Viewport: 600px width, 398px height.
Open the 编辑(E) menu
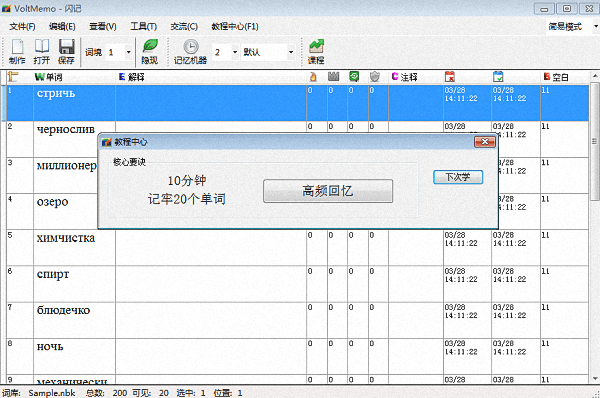click(x=62, y=26)
